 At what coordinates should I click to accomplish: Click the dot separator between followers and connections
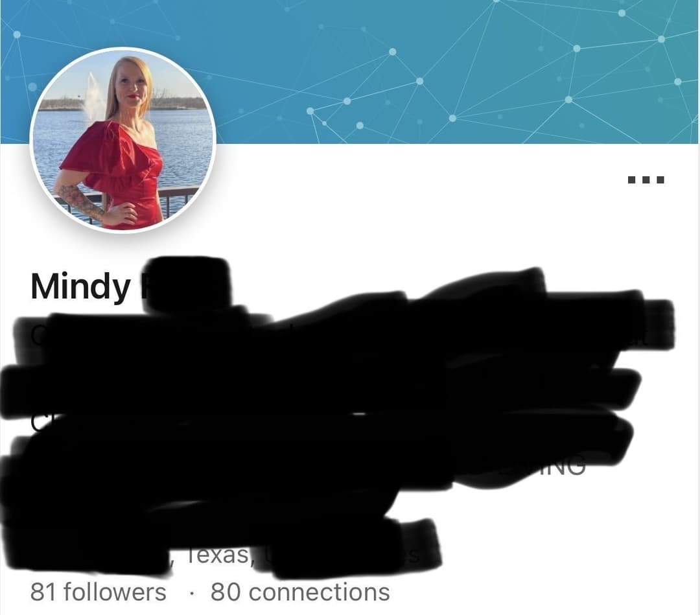point(191,593)
